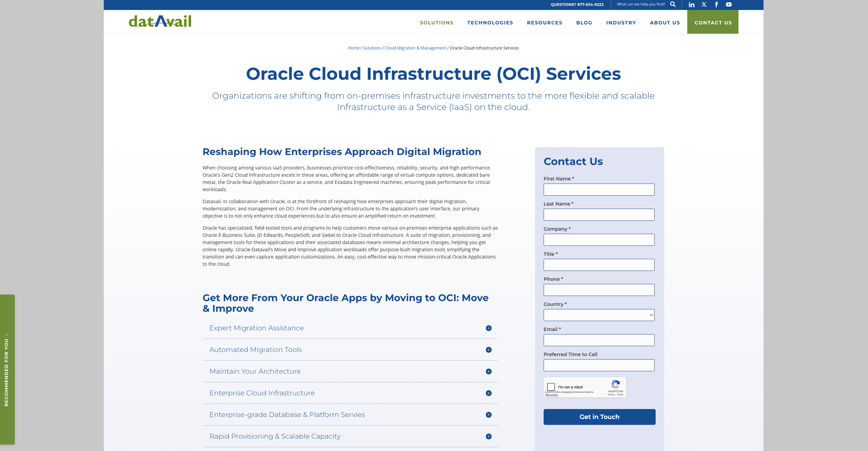Click the YouTube icon
This screenshot has width=868, height=451.
(x=729, y=5)
